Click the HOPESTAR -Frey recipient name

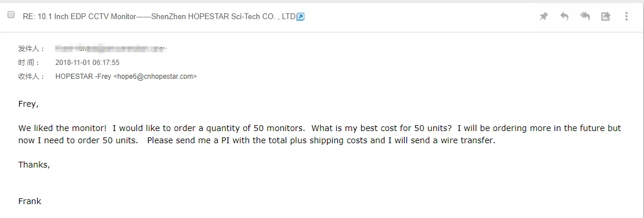tap(83, 76)
